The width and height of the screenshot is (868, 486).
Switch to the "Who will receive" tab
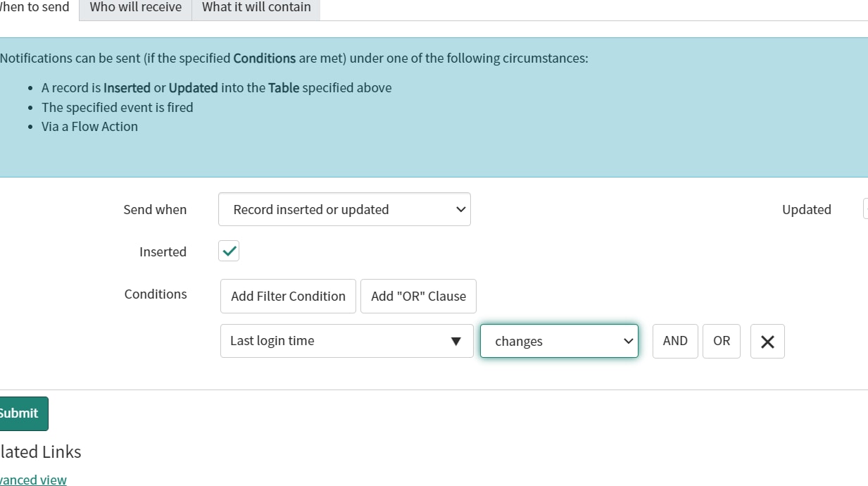pos(134,8)
